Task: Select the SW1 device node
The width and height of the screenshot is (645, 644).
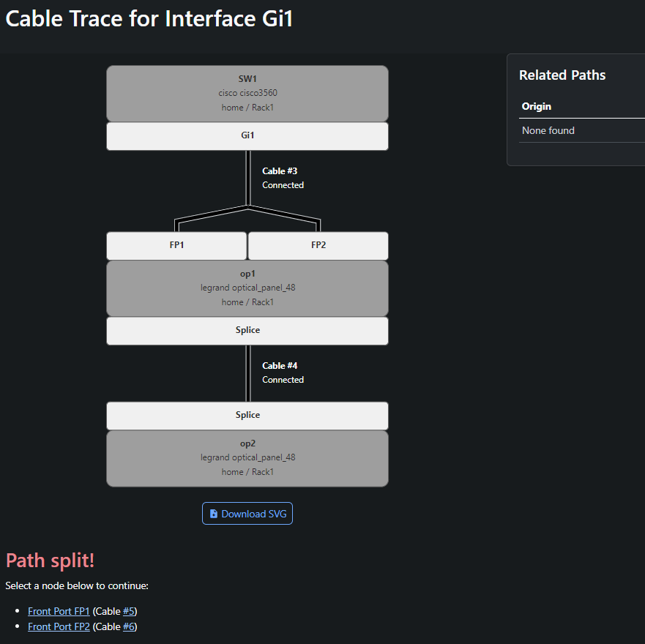Action: point(247,94)
